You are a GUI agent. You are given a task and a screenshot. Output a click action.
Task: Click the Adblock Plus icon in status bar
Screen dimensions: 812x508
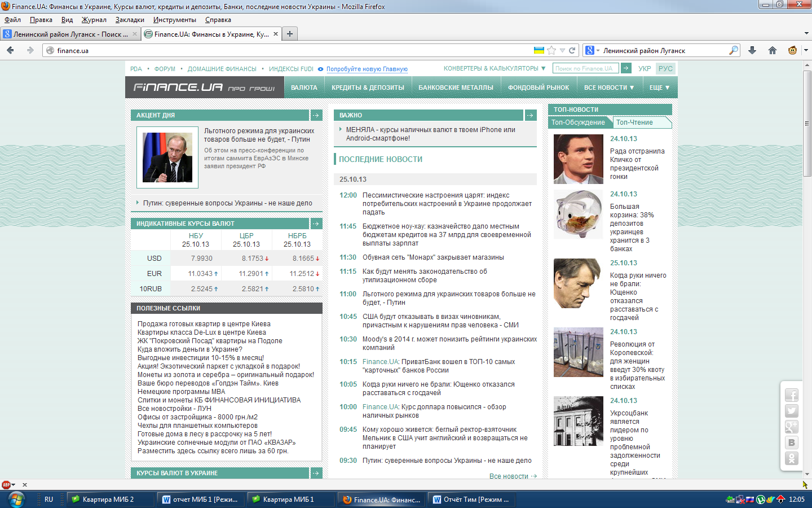[6, 484]
